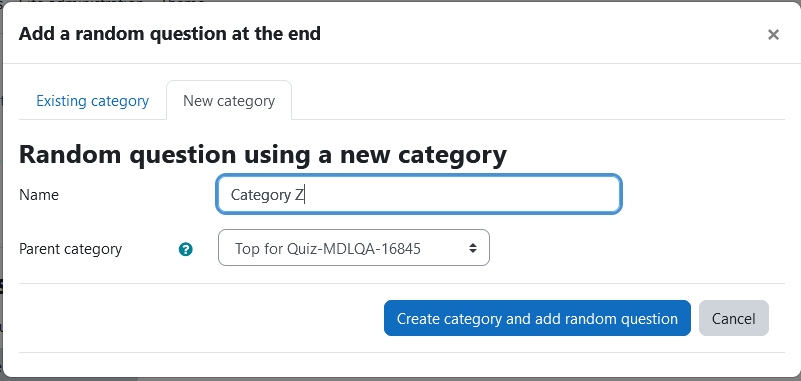
Task: Select the New category tab
Action: [229, 101]
